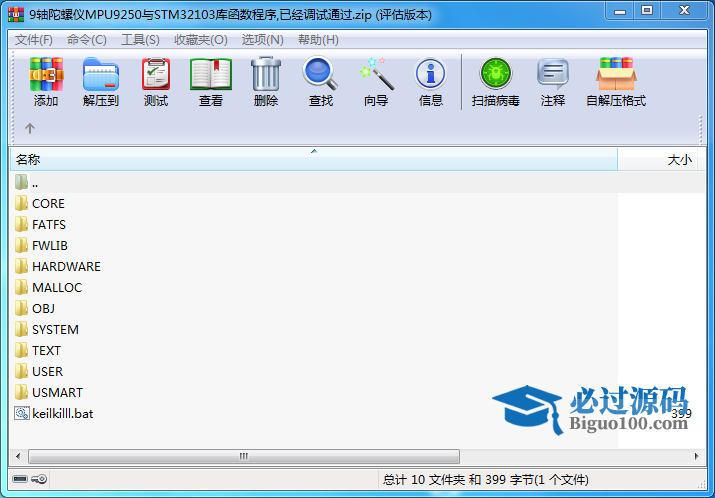
Task: Open the 选项(N) menu
Action: pyautogui.click(x=263, y=40)
